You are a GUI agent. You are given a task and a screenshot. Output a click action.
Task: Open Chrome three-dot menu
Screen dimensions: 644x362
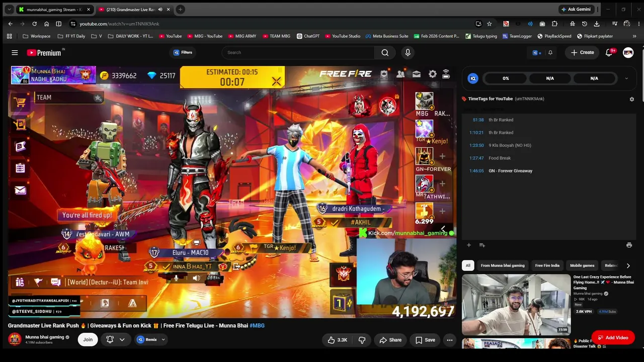(x=638, y=24)
